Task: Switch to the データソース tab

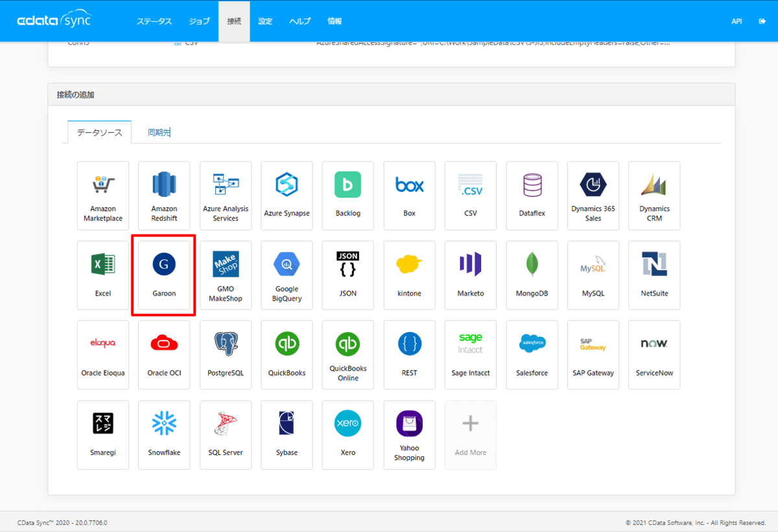Action: 99,132
